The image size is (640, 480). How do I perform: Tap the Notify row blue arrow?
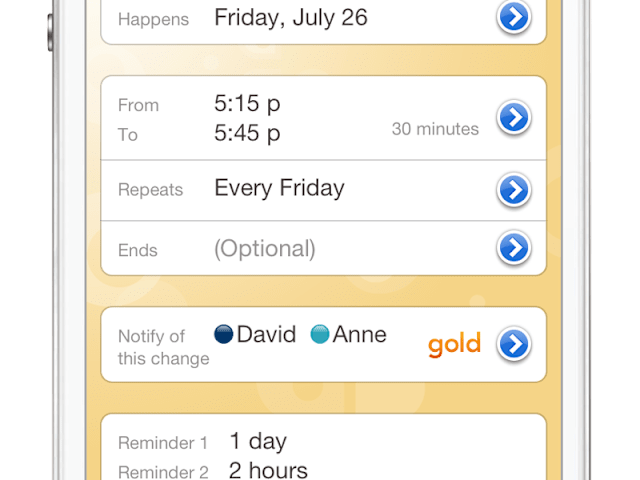pos(513,344)
